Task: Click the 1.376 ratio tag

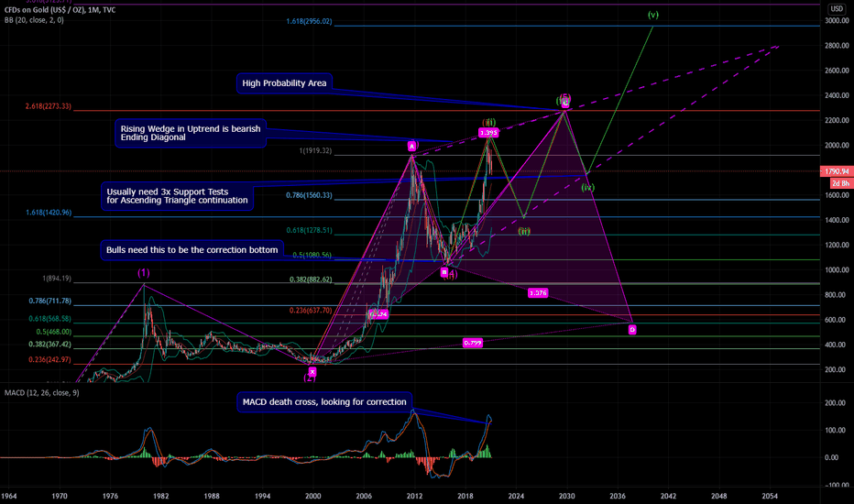Action: point(538,293)
